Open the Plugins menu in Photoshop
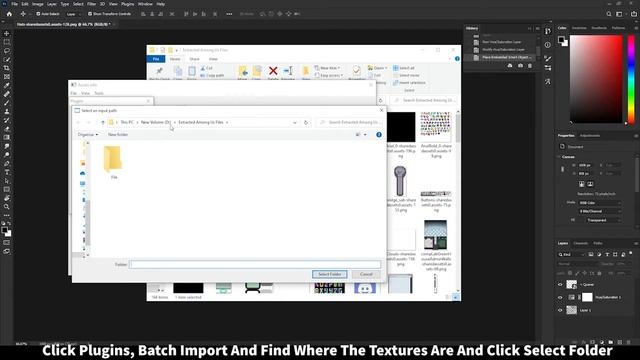This screenshot has width=640, height=360. point(127,4)
